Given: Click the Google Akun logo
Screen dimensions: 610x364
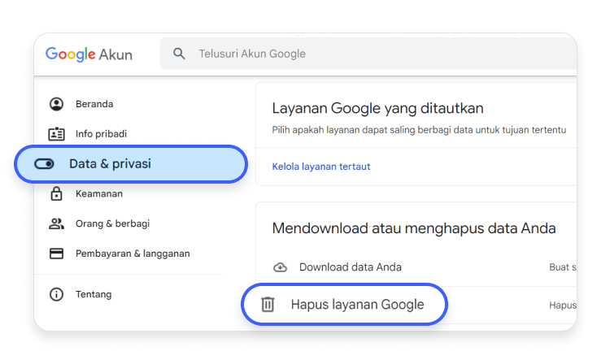Looking at the screenshot, I should (89, 54).
